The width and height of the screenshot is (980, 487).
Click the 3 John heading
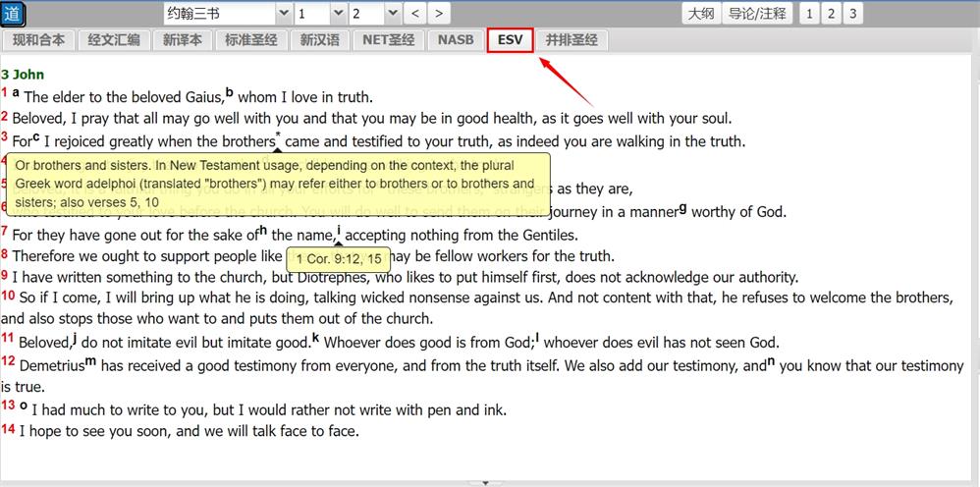[x=23, y=75]
